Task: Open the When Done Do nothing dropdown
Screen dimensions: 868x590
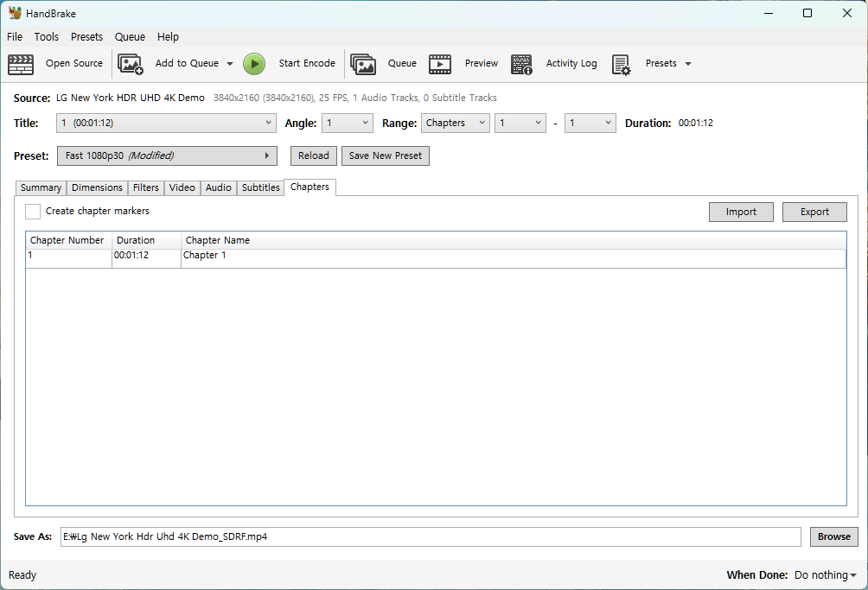Action: click(x=826, y=575)
